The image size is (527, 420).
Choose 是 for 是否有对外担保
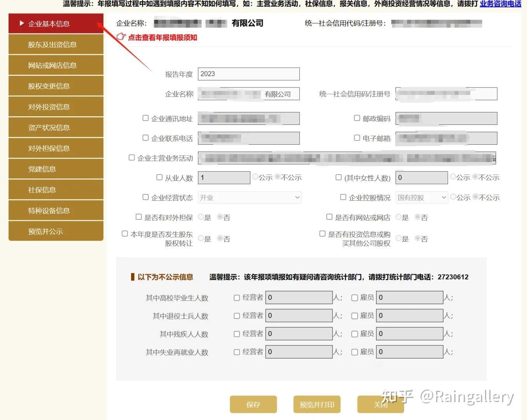coord(201,217)
